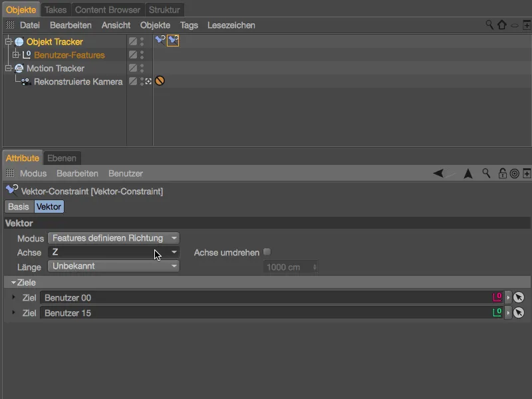Open search in the Attribute manager toolbar
The height and width of the screenshot is (399, 532).
(486, 174)
